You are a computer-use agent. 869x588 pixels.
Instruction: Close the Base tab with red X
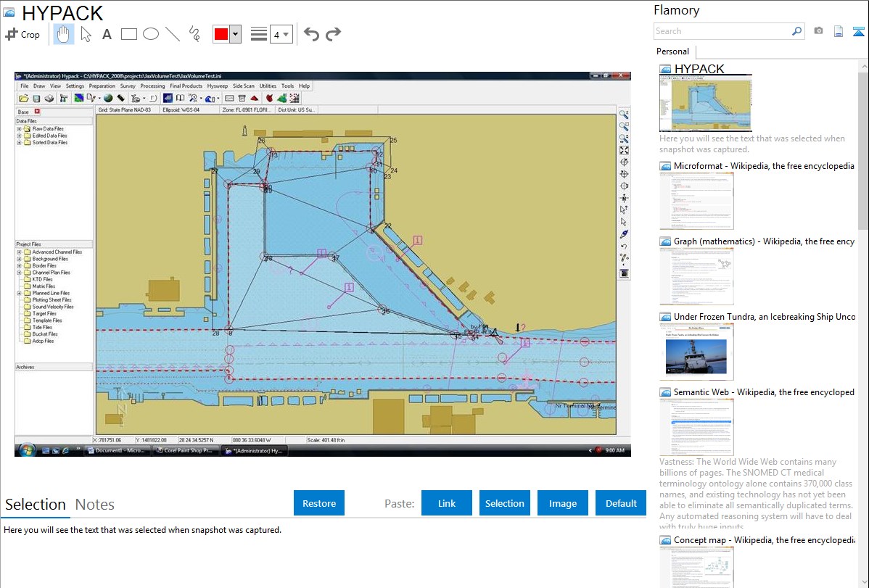pyautogui.click(x=37, y=112)
